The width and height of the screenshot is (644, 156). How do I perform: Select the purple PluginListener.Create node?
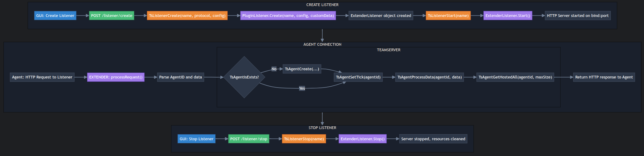tap(288, 16)
